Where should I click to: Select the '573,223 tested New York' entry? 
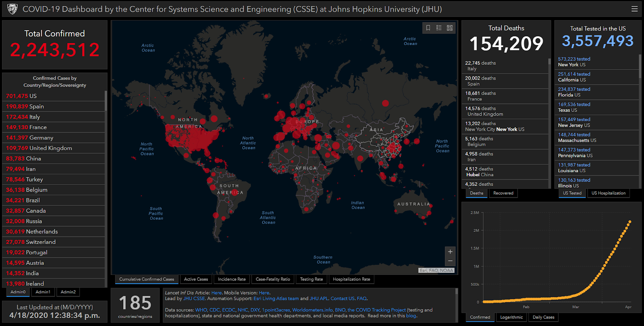(x=597, y=62)
